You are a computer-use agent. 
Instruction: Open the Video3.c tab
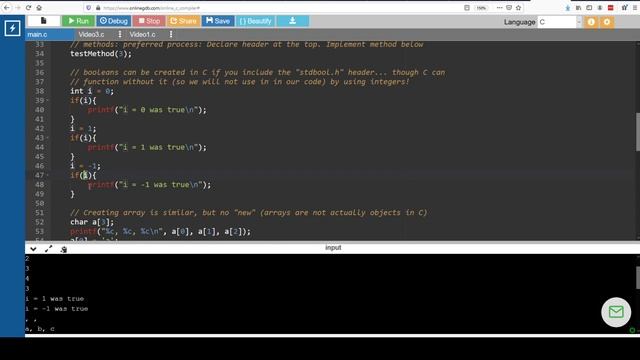point(91,35)
